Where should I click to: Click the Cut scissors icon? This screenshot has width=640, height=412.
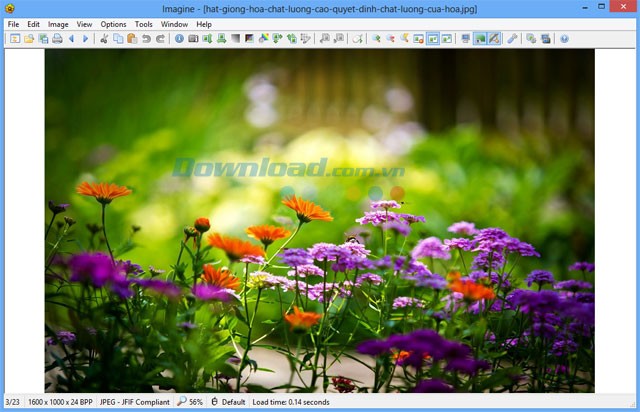click(x=104, y=39)
